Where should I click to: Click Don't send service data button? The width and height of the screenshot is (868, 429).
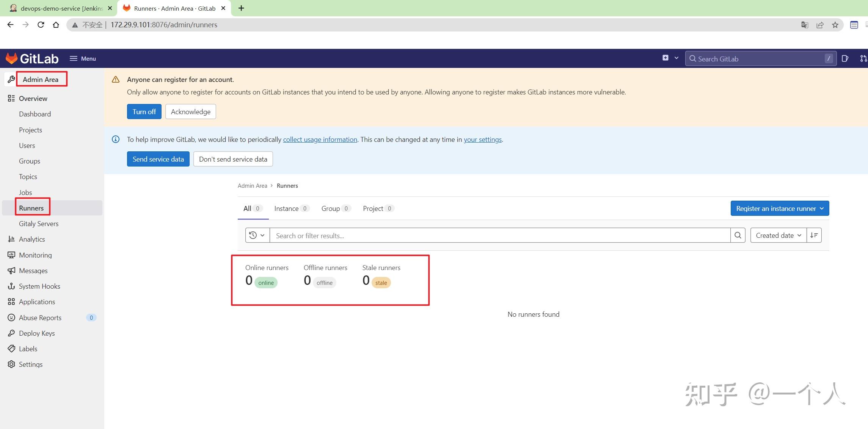(x=233, y=159)
